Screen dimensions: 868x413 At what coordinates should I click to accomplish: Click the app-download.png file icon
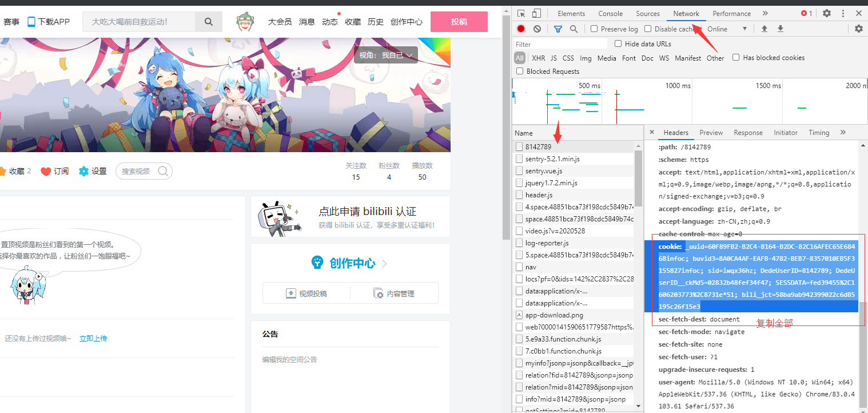point(519,315)
